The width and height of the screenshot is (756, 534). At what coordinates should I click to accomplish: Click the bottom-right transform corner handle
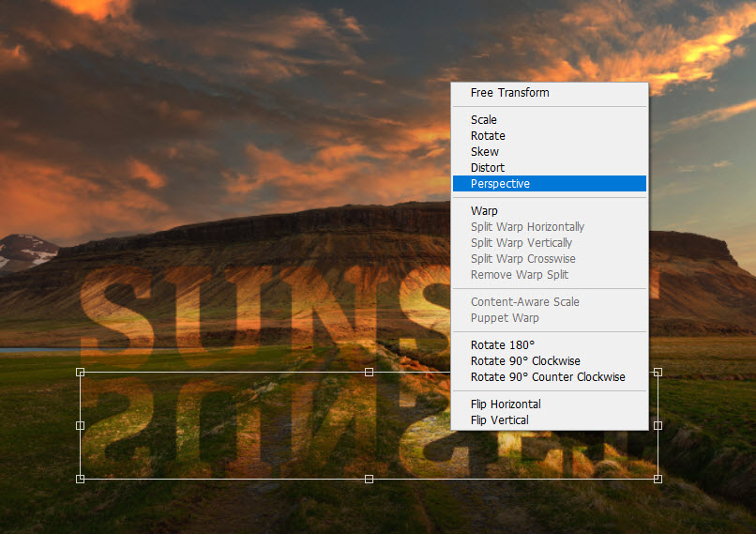(658, 479)
